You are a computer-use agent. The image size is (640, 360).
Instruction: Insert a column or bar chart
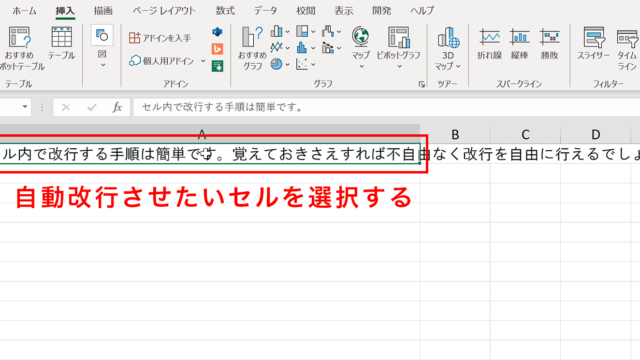(276, 31)
